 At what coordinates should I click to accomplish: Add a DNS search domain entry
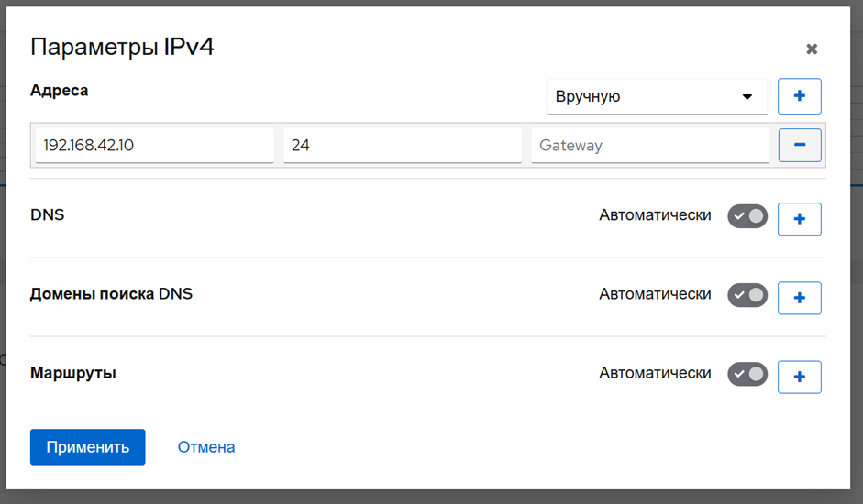(x=799, y=298)
